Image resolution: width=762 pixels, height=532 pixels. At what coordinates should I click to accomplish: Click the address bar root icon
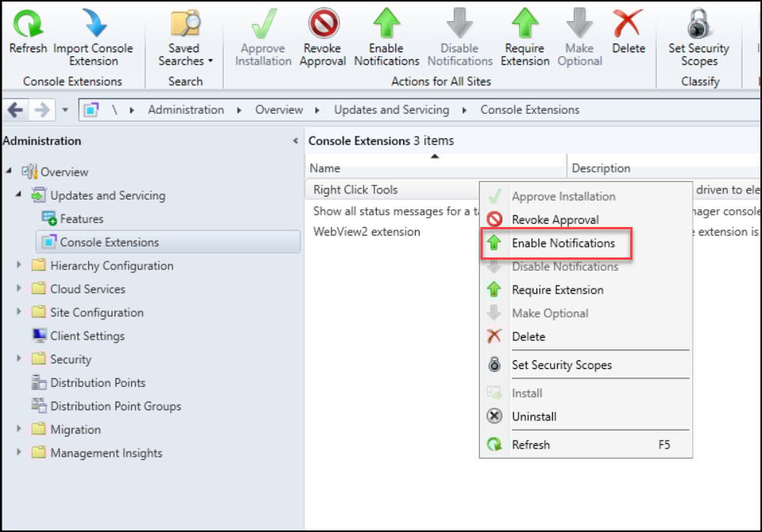click(91, 110)
